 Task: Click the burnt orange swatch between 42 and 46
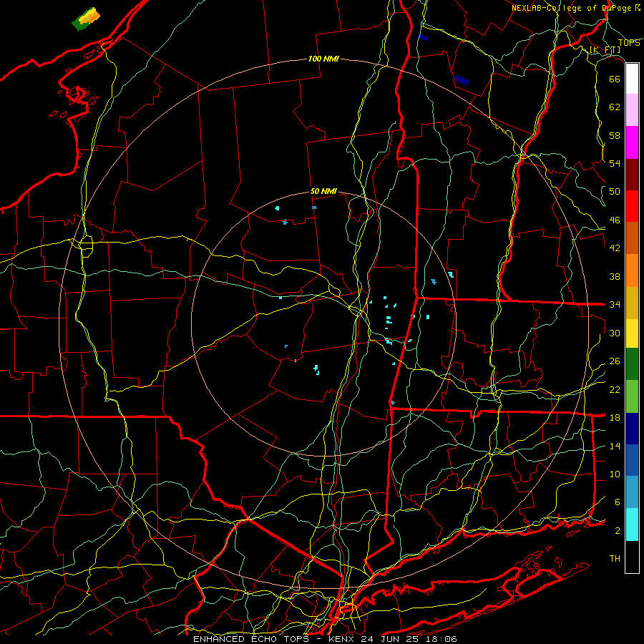(632, 238)
